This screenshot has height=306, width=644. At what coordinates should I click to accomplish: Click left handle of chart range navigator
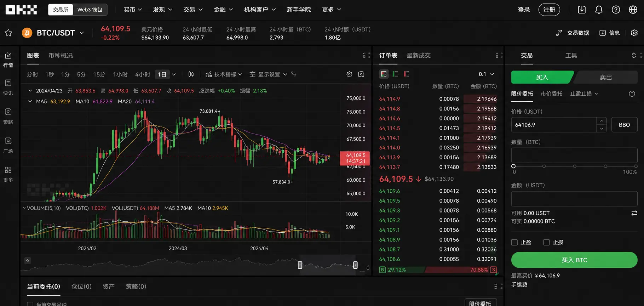click(300, 265)
